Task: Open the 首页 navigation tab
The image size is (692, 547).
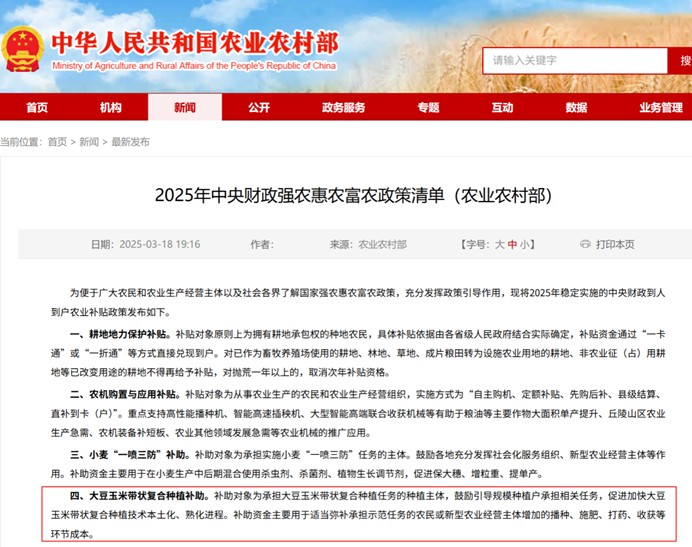Action: click(37, 108)
